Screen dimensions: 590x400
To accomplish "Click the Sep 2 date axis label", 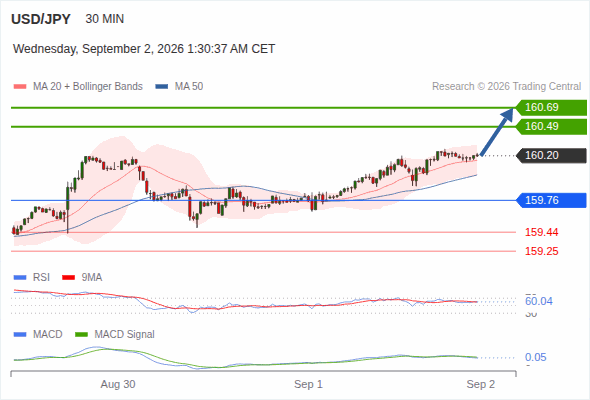I will (481, 384).
